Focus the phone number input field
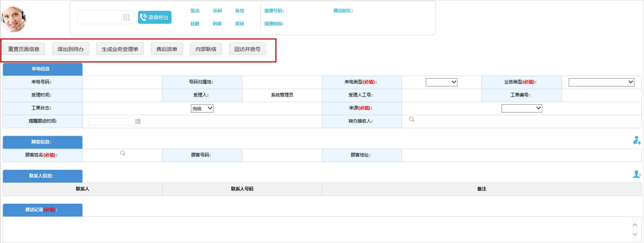The width and height of the screenshot is (644, 243). (x=100, y=17)
